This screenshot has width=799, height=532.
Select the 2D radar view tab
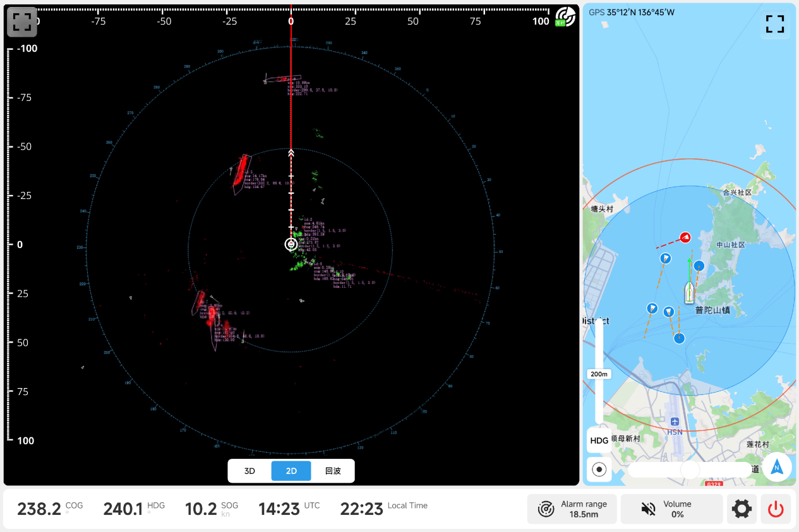point(291,471)
